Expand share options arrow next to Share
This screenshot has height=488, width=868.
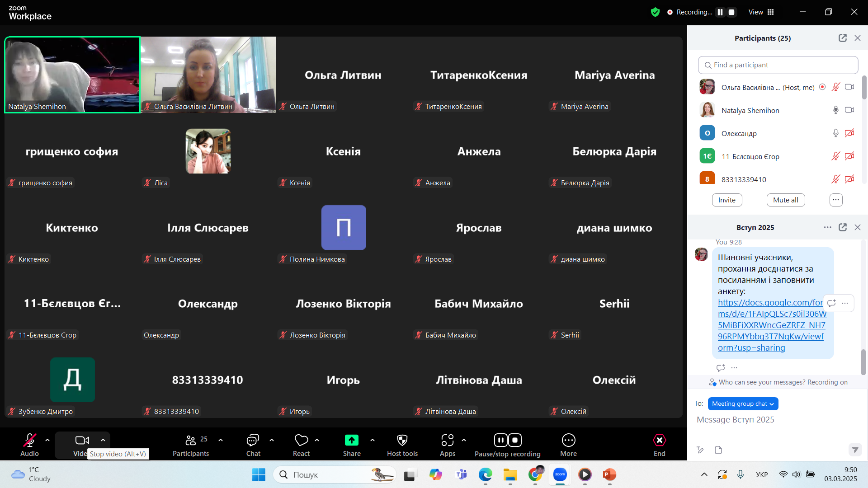(x=373, y=440)
